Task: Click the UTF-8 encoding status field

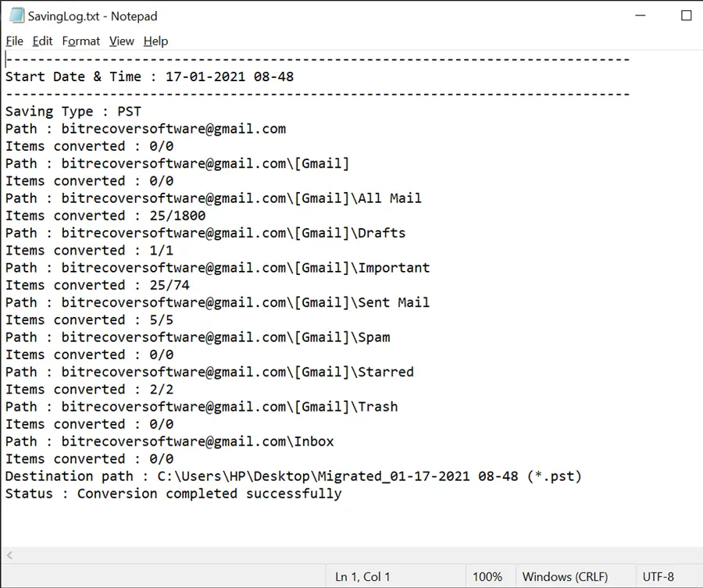Action: [658, 576]
